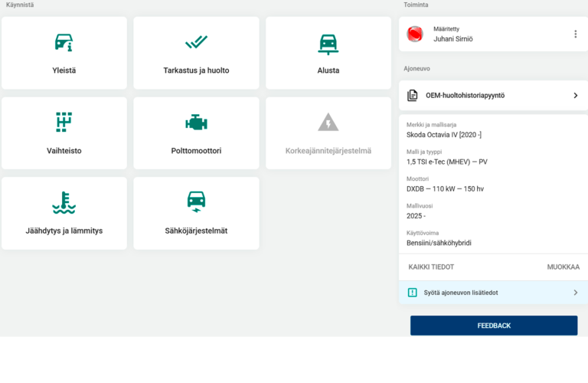588x383 pixels.
Task: Select the Alusta chassis car icon
Action: click(x=328, y=44)
